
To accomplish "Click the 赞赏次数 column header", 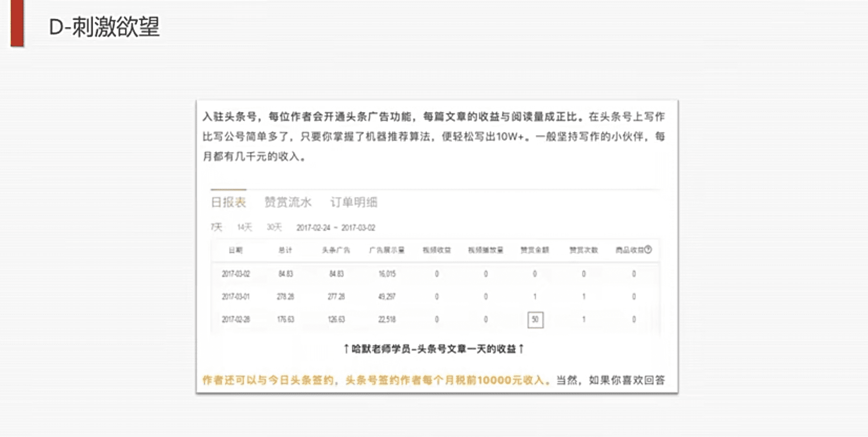I will click(584, 250).
